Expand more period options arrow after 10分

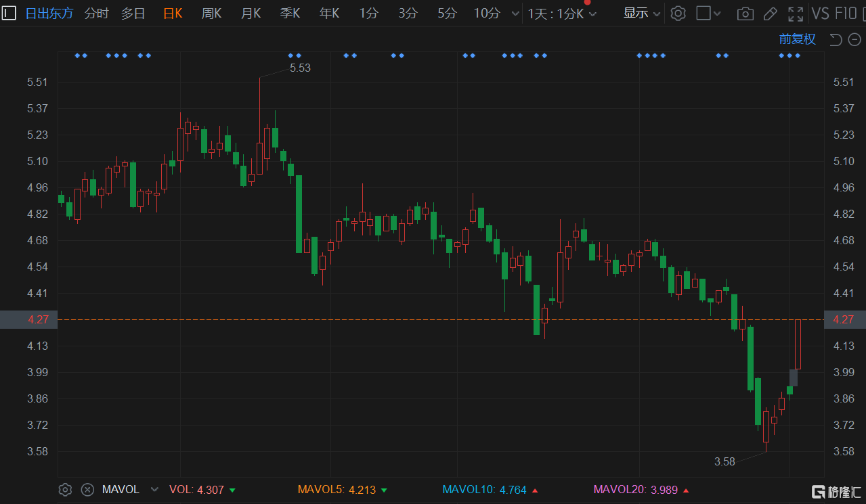click(x=516, y=14)
